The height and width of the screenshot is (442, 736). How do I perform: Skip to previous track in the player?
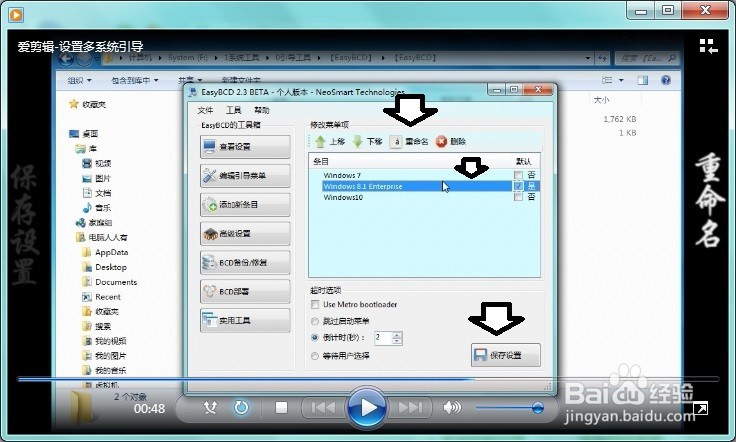point(323,407)
